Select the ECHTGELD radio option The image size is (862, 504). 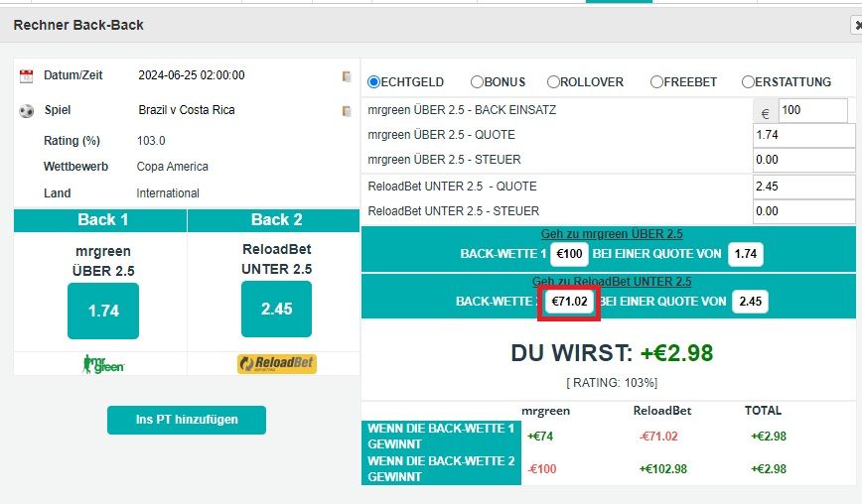[373, 81]
